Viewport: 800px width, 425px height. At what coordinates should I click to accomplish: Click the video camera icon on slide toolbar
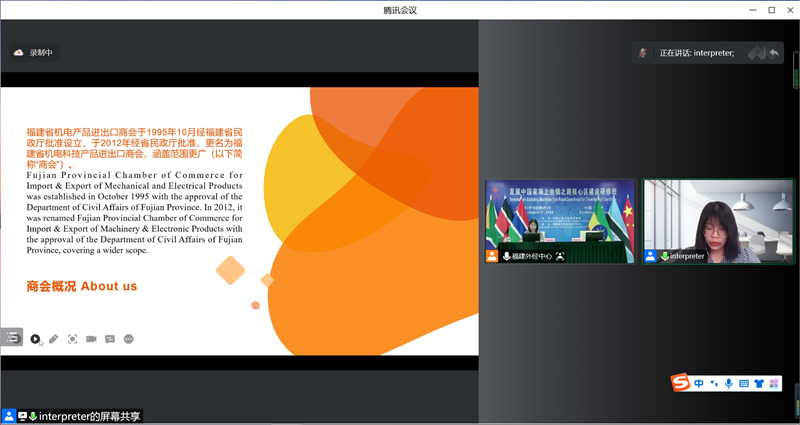point(91,339)
